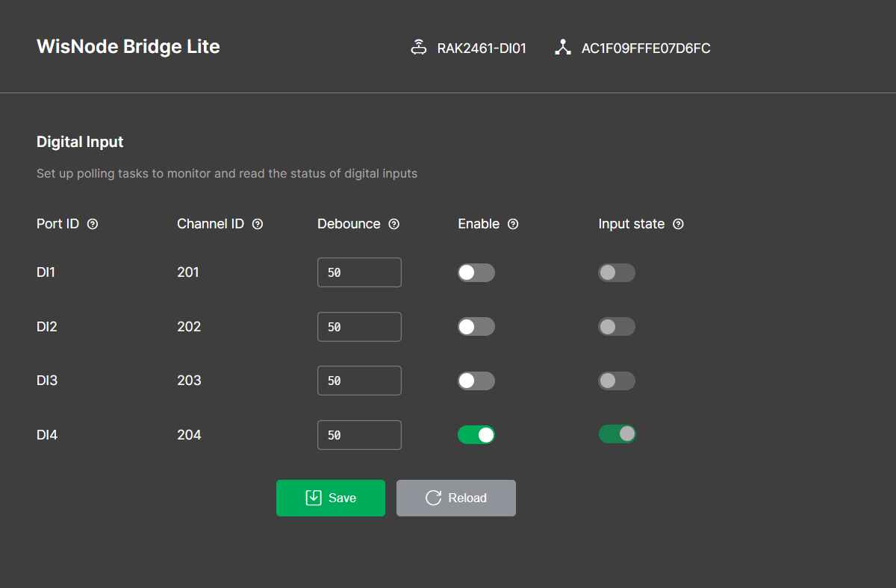
Task: Click the DI4 Input state switch
Action: coord(617,434)
